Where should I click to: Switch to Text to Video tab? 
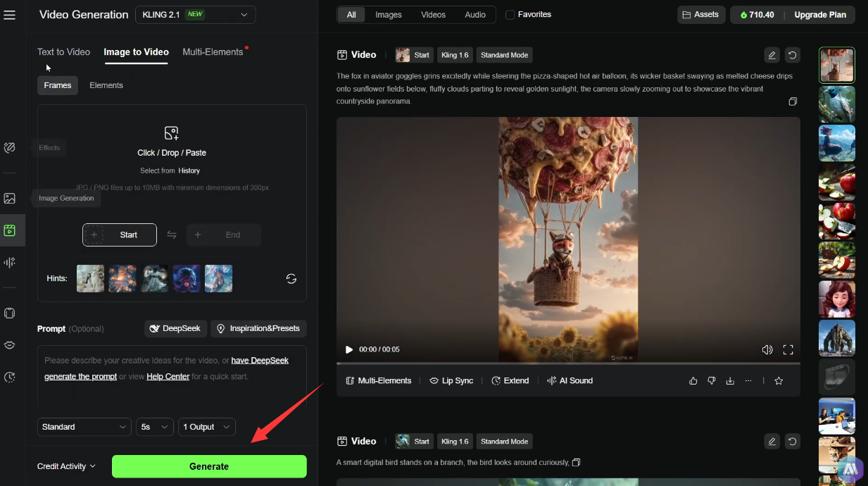click(x=63, y=52)
